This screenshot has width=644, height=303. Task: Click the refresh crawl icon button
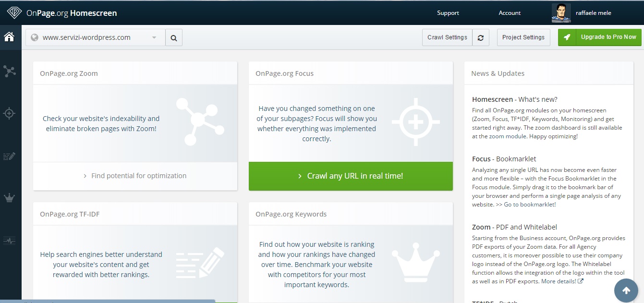click(x=480, y=37)
